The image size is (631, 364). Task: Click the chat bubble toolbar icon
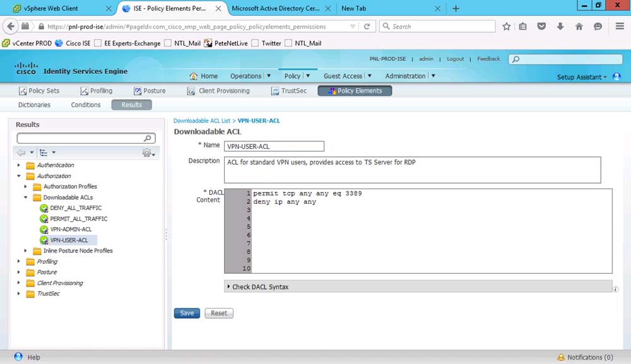pyautogui.click(x=598, y=26)
